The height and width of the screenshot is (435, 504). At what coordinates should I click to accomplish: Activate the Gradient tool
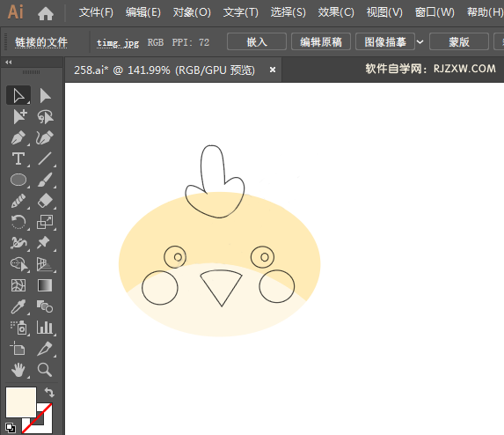coord(45,285)
